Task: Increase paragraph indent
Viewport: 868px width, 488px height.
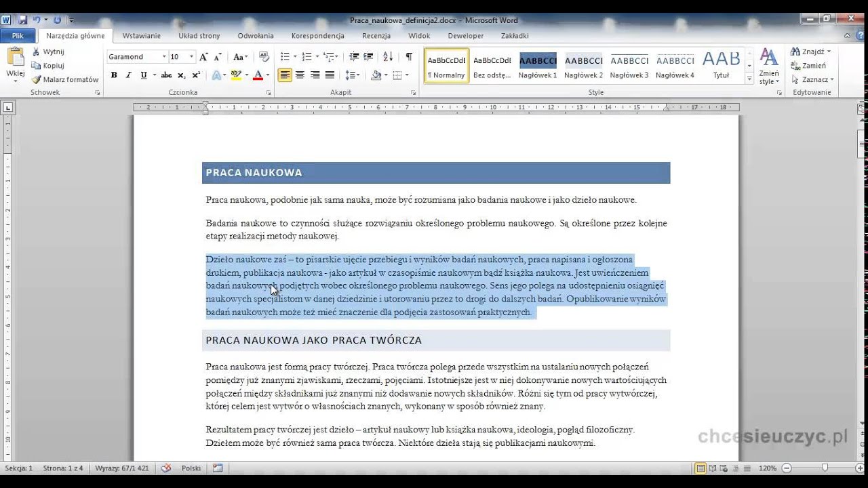Action: pyautogui.click(x=368, y=57)
